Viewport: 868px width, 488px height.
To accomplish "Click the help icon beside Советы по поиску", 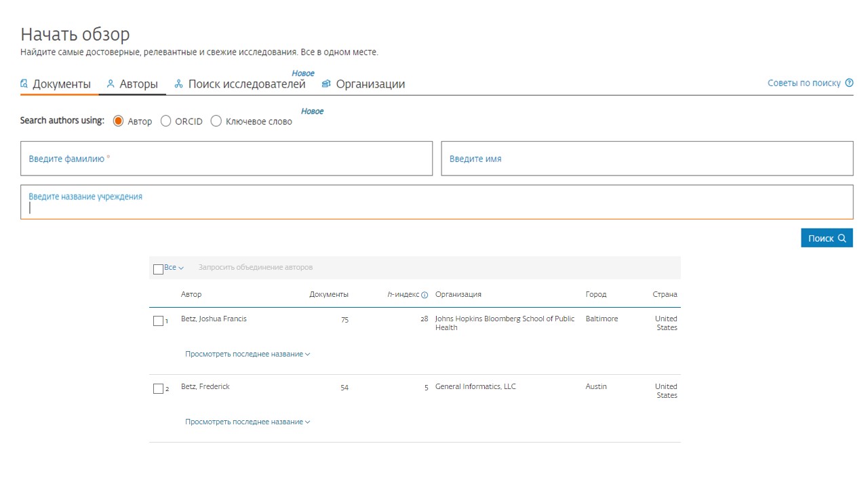I will click(849, 83).
